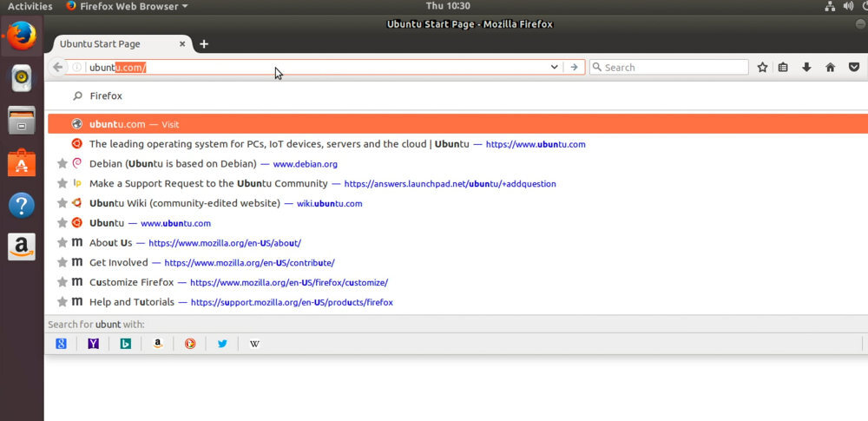Open Get Involved mozilla contribute suggestion
Screen dimensions: 868x421
[x=457, y=262]
